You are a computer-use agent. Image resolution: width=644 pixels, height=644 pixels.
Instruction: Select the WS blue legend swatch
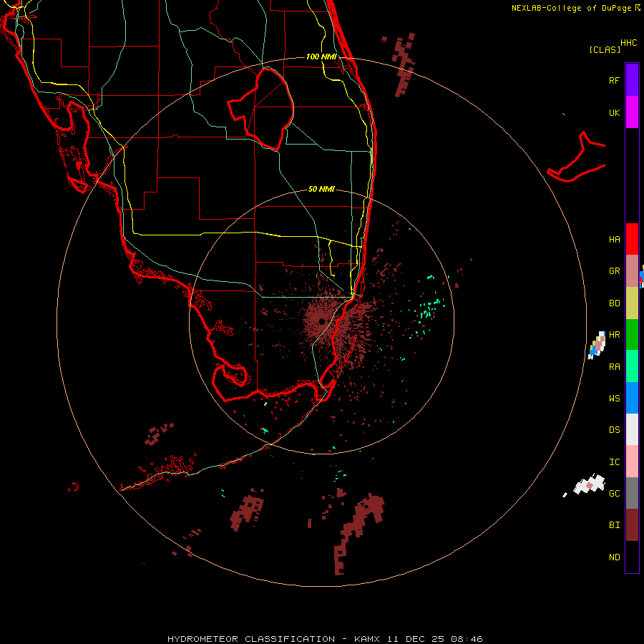pyautogui.click(x=632, y=398)
